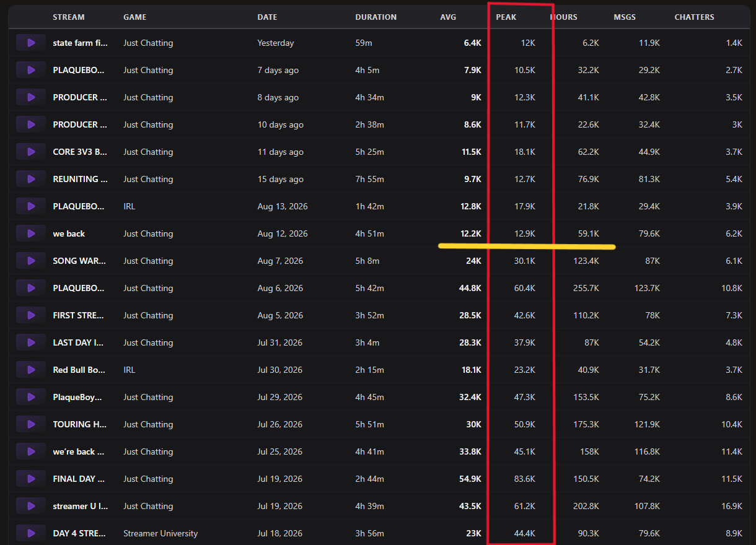
Task: Select the 59m duration cell
Action: tap(364, 43)
